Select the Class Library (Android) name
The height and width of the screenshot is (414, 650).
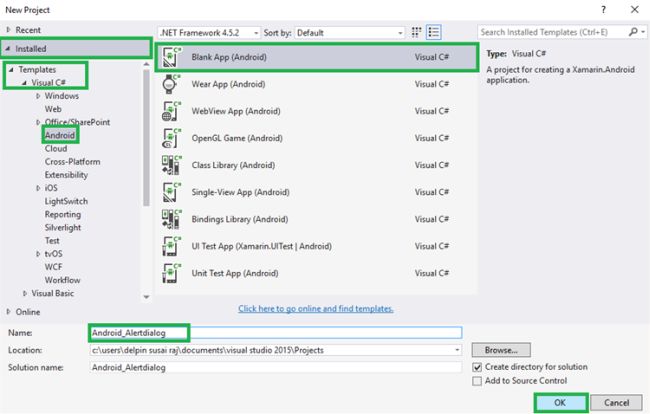233,165
